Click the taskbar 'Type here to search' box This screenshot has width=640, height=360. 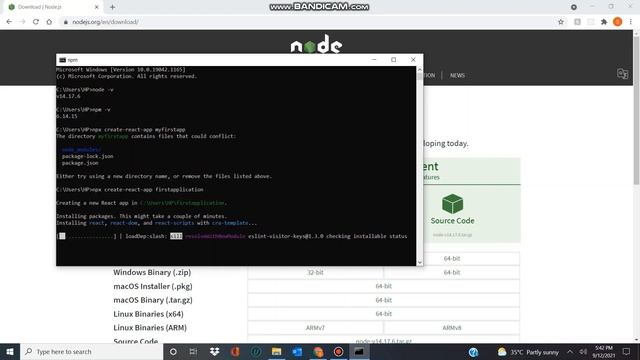(x=91, y=351)
